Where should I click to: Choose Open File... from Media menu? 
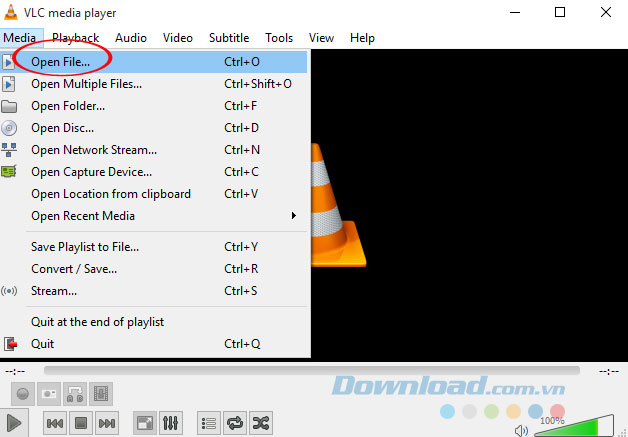pos(153,62)
